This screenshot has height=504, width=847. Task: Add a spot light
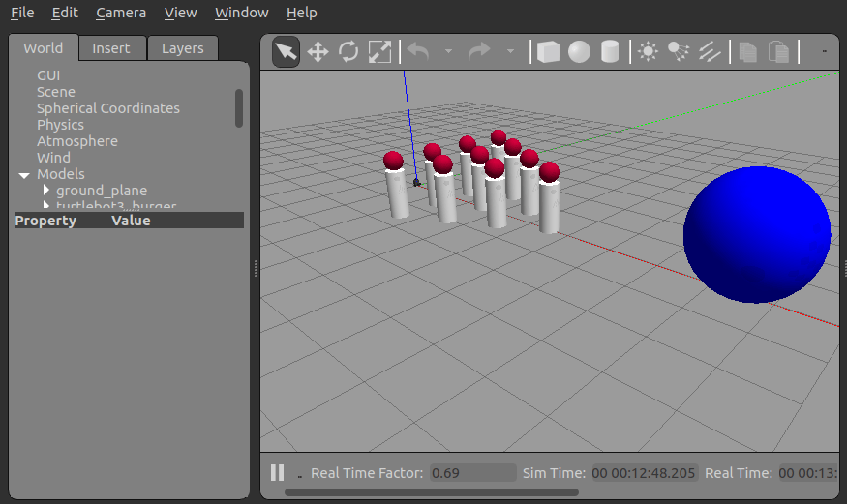coord(679,52)
